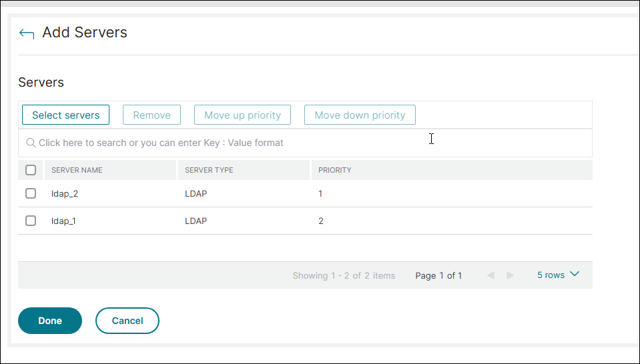Go to the next page with the right arrow
Image resolution: width=640 pixels, height=364 pixels.
point(511,275)
